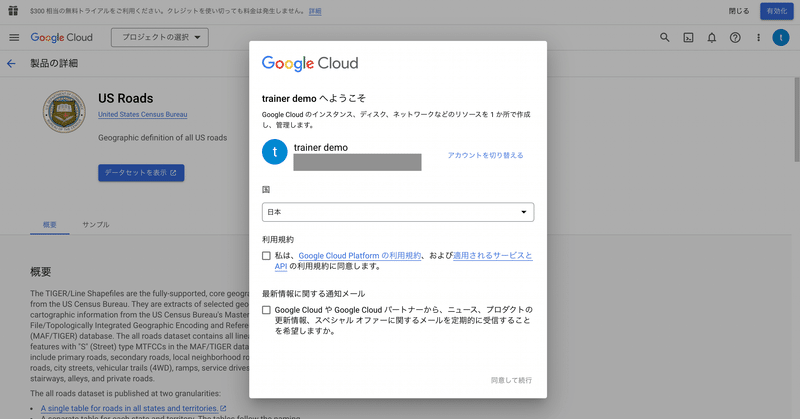Viewport: 800px width, 419px height.
Task: Click the search magnifier icon
Action: pyautogui.click(x=666, y=38)
